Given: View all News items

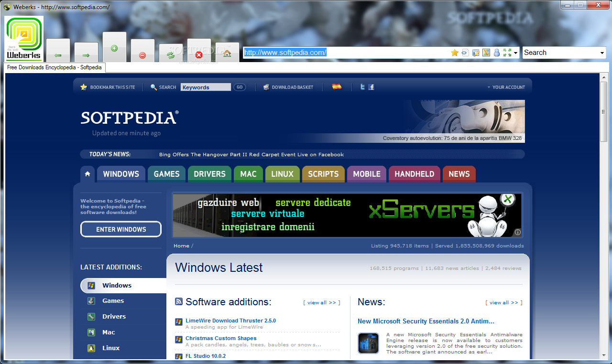Looking at the screenshot, I should point(504,302).
